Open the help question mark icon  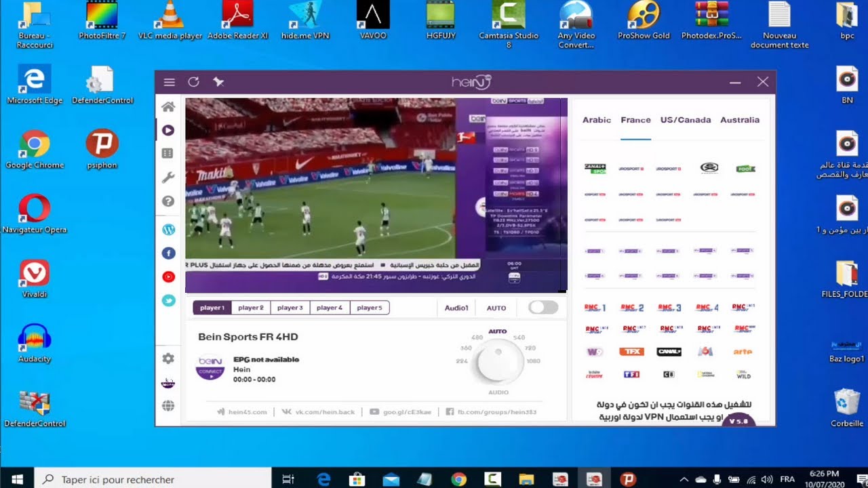(x=168, y=201)
